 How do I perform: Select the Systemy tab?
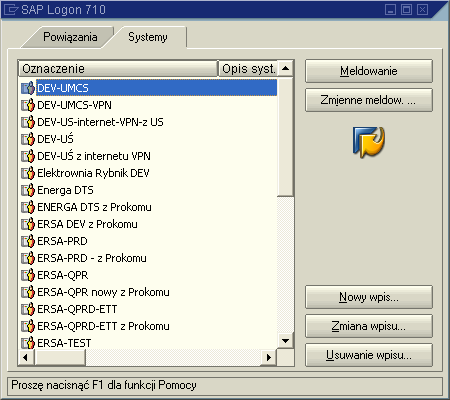pos(148,37)
